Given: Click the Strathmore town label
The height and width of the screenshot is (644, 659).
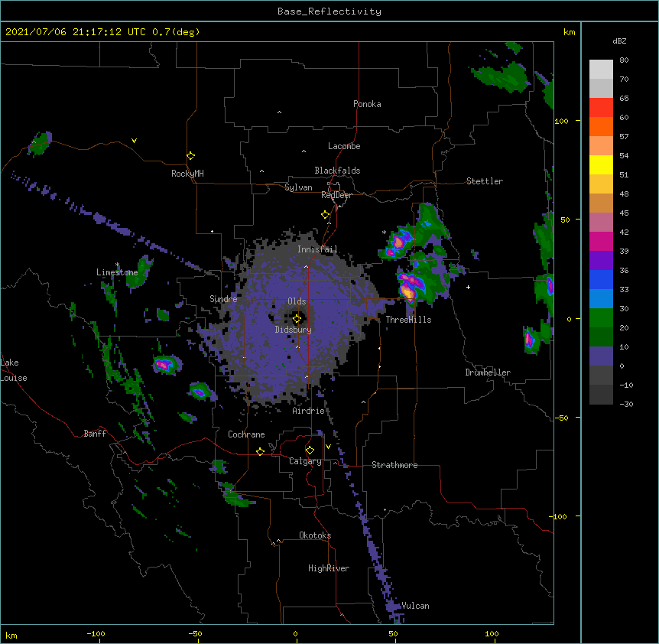Looking at the screenshot, I should [394, 465].
